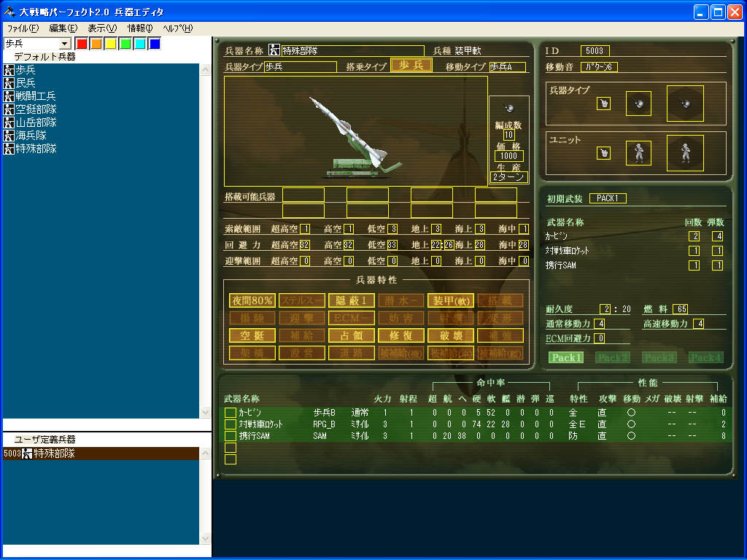Viewport: 747px width, 560px height.
Task: Select blue faction color swatch
Action: tap(155, 44)
